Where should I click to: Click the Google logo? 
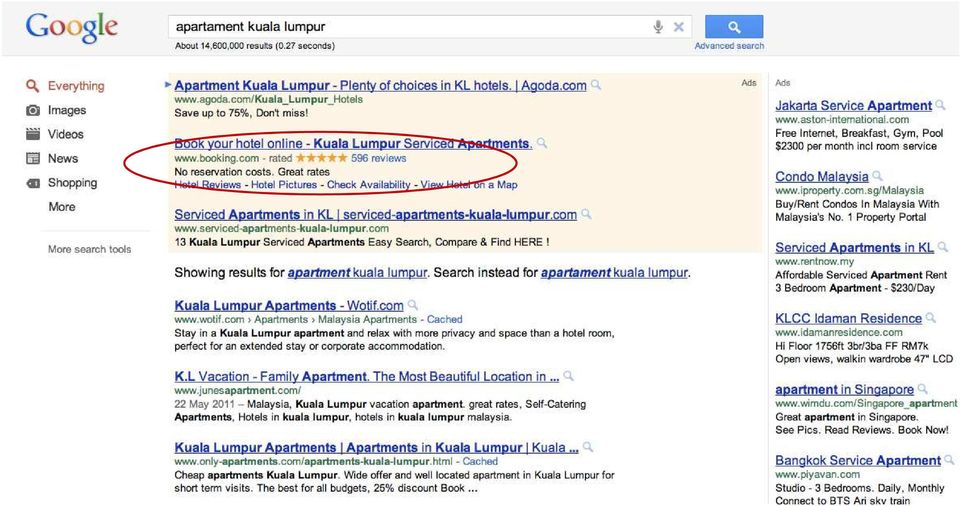(72, 28)
